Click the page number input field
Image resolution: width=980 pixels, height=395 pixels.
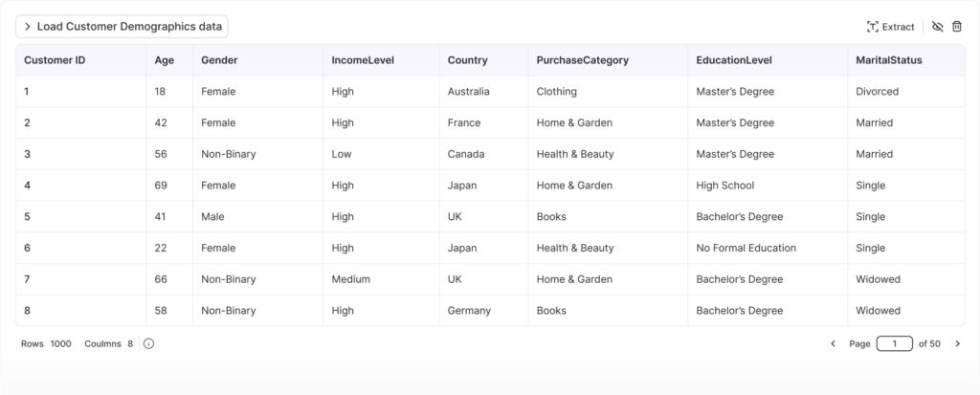[x=894, y=343]
